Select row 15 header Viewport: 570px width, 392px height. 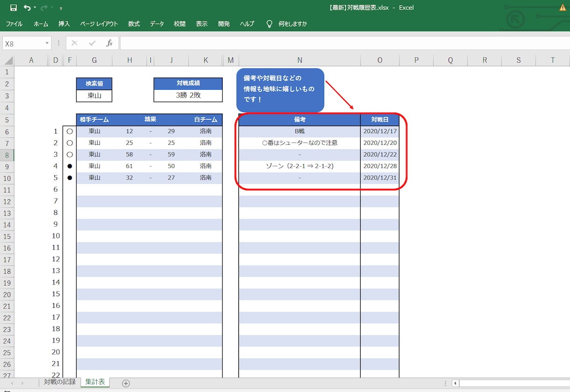point(7,236)
